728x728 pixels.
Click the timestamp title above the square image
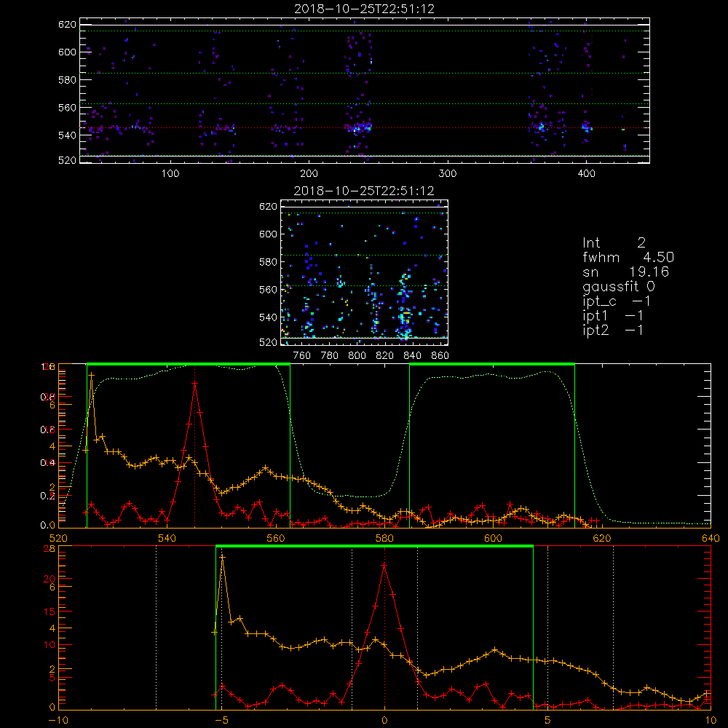click(x=364, y=191)
